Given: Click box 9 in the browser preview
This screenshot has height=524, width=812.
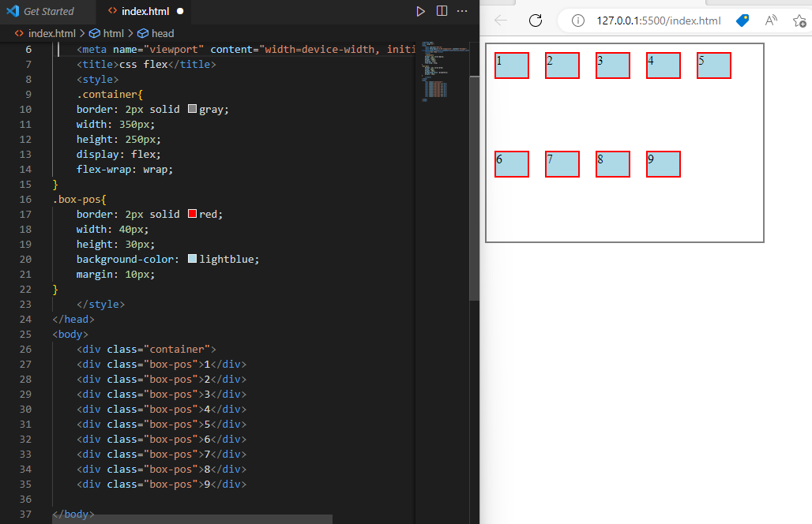Looking at the screenshot, I should click(664, 164).
